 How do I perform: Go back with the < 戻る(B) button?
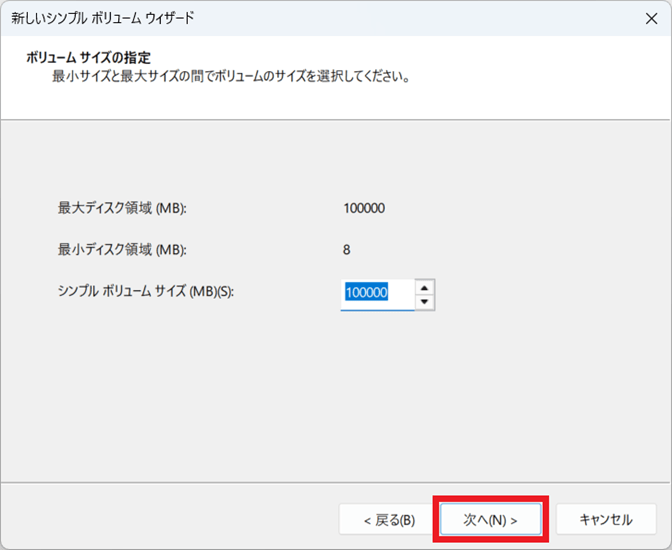point(388,519)
